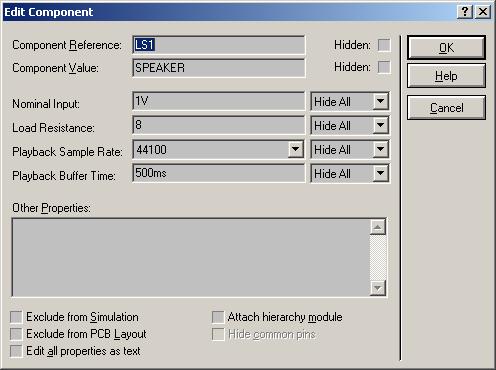
Task: Open Hide All dropdown for Load Resistance
Action: tap(380, 125)
